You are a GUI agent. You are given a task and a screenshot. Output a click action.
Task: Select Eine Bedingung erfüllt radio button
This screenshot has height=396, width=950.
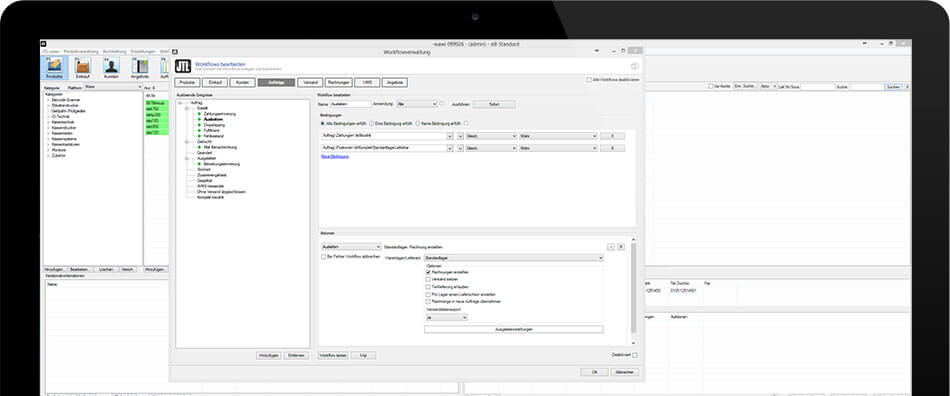click(x=371, y=123)
